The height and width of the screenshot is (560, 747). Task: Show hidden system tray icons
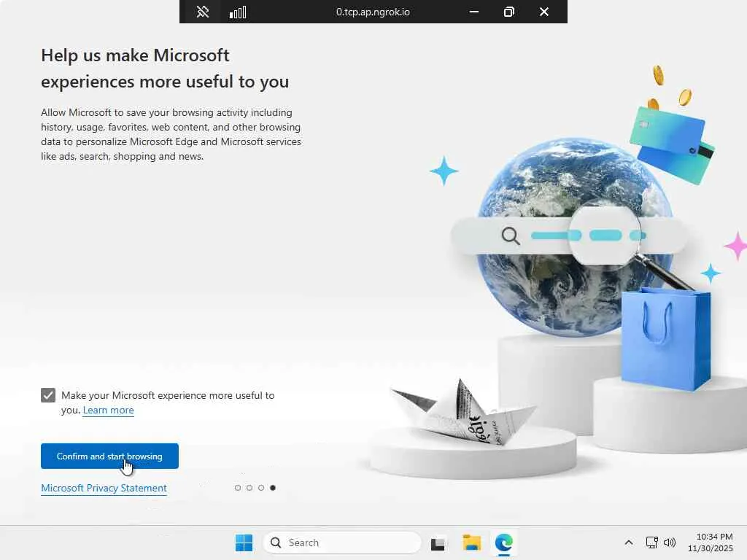(629, 542)
